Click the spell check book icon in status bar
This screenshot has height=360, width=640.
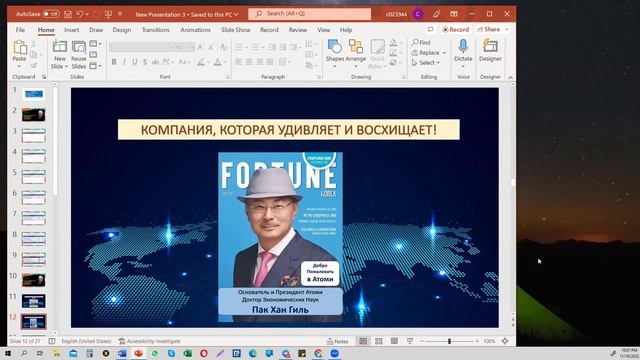pyautogui.click(x=52, y=341)
